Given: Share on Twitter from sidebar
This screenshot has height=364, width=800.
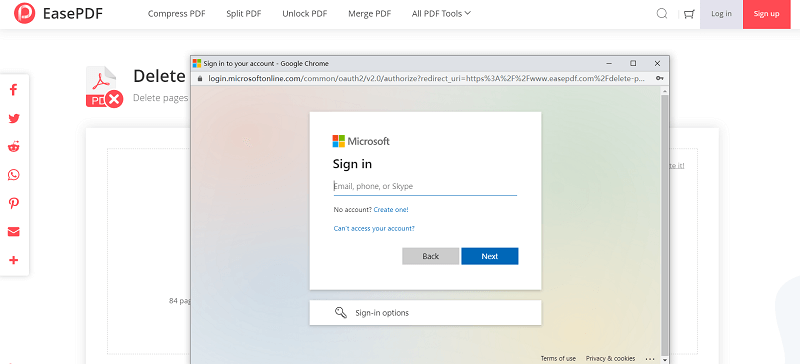Looking at the screenshot, I should coord(14,118).
